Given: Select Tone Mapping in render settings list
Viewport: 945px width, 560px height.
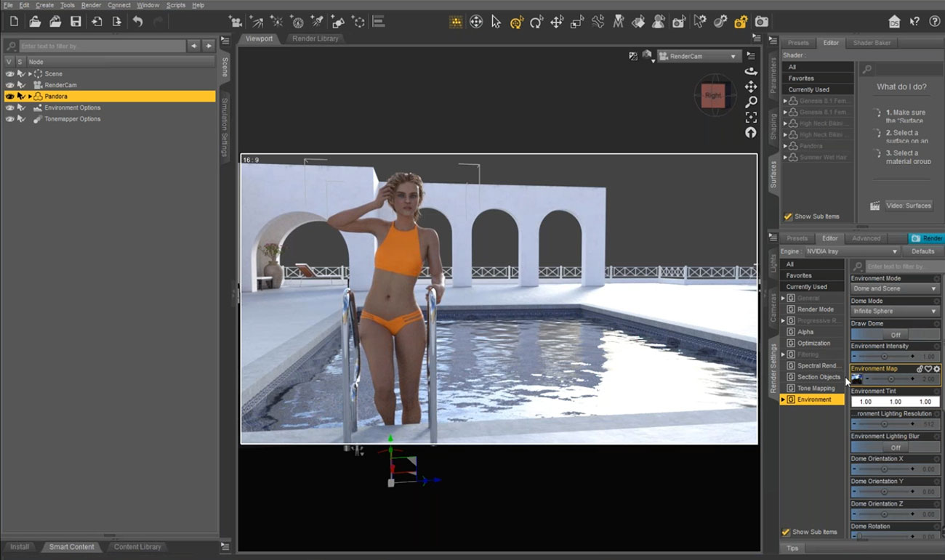Looking at the screenshot, I should pyautogui.click(x=816, y=389).
